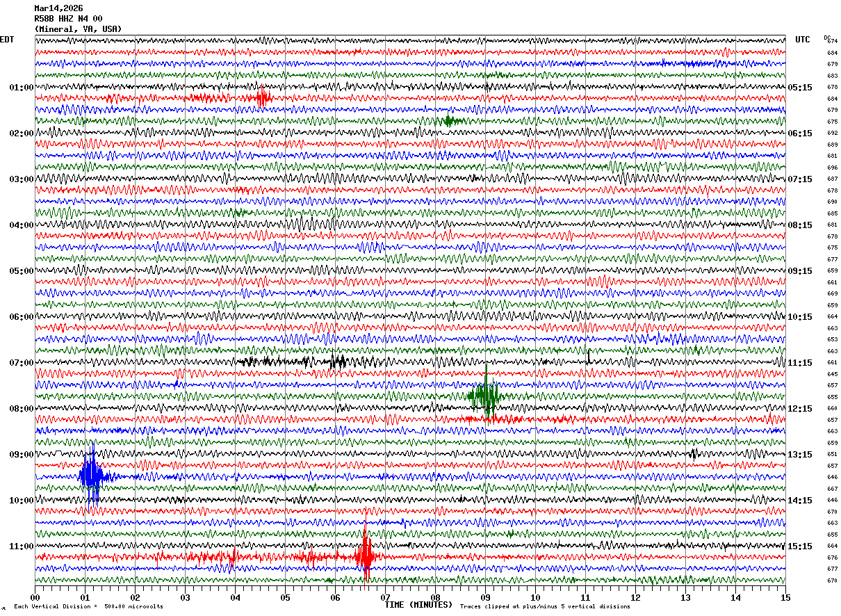
Task: Click minute 04 on the time axis
Action: (x=235, y=597)
